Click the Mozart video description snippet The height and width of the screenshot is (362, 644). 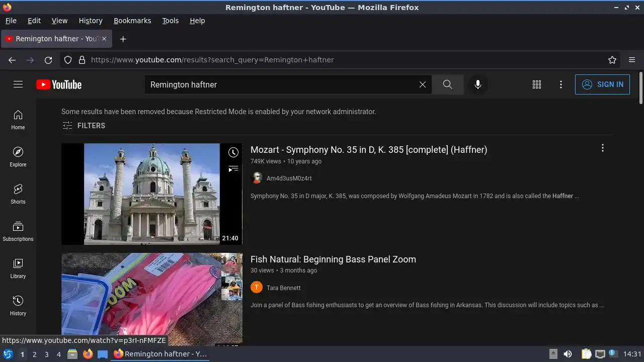(415, 196)
